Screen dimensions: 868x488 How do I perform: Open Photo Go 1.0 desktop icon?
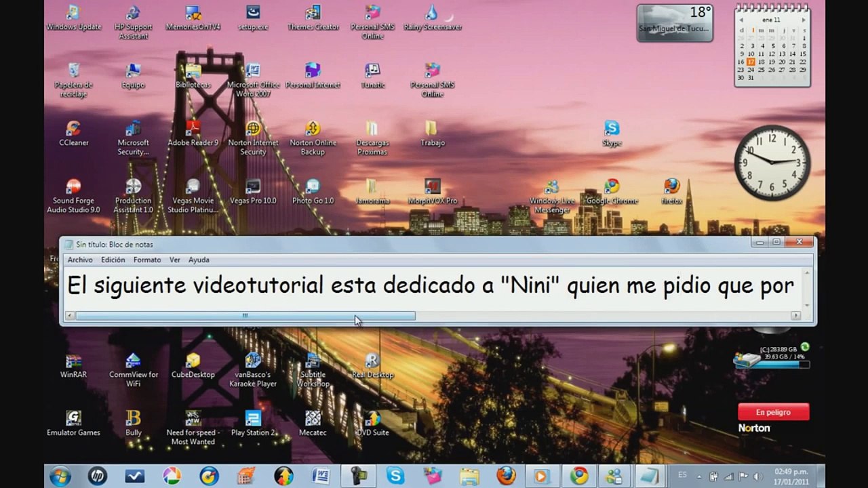(x=313, y=192)
